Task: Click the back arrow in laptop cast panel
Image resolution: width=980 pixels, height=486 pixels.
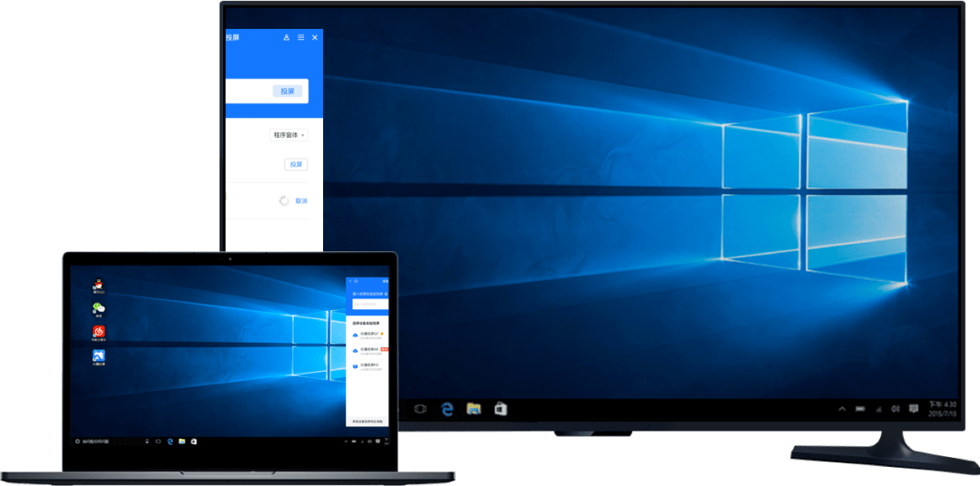Action: 350,281
